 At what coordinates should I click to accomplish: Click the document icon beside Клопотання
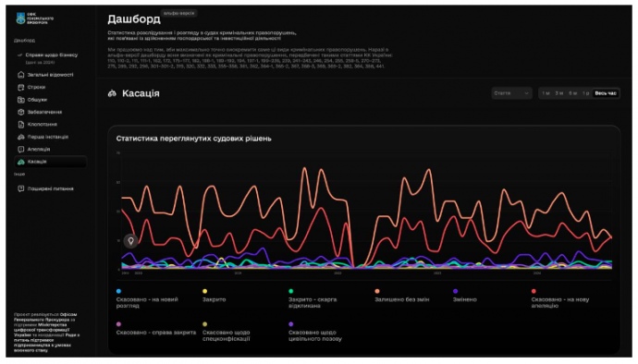tap(21, 125)
